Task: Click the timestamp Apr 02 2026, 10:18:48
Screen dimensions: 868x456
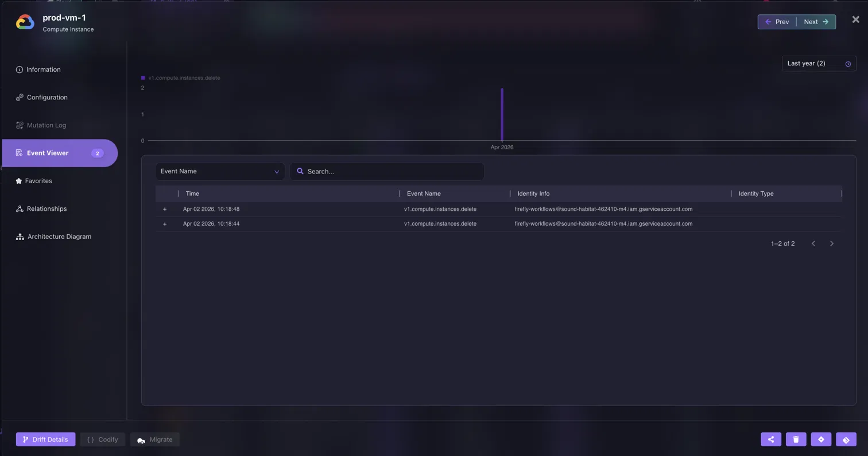Action: pos(211,209)
